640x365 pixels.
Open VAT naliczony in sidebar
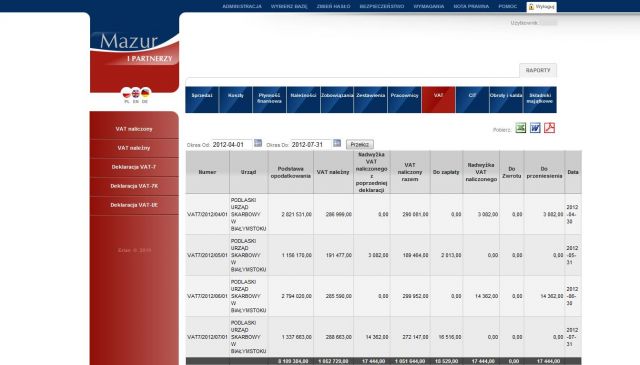click(x=134, y=129)
